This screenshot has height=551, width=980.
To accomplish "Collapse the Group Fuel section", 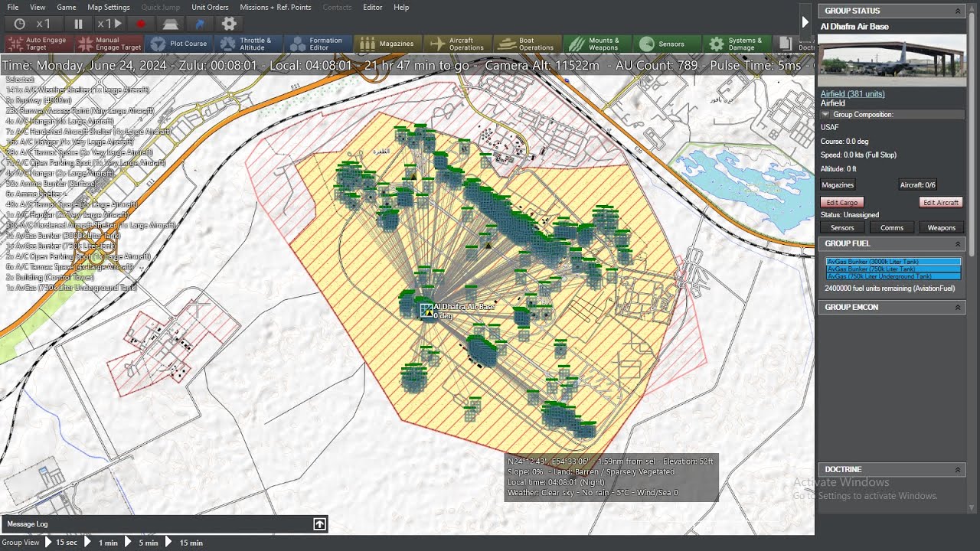I will click(x=957, y=243).
